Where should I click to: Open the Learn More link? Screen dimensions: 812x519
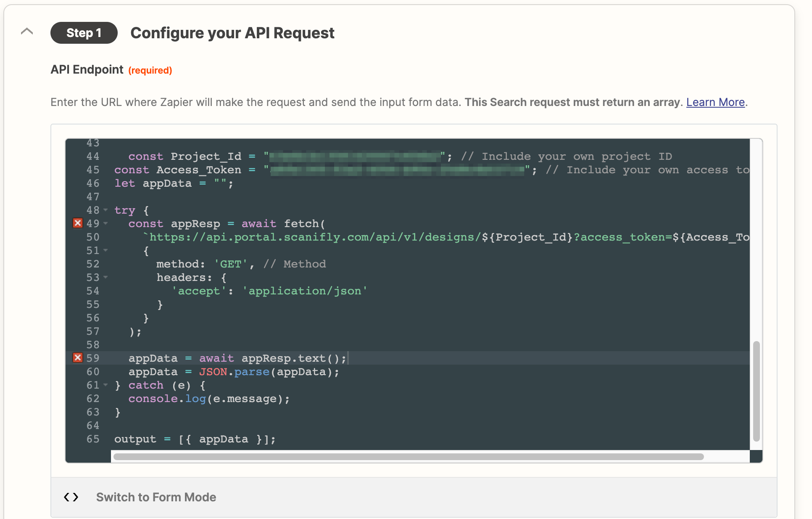click(x=715, y=102)
